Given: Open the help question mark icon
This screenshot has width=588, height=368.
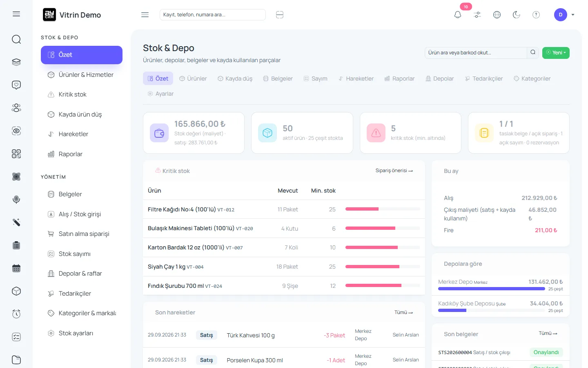Looking at the screenshot, I should (536, 15).
